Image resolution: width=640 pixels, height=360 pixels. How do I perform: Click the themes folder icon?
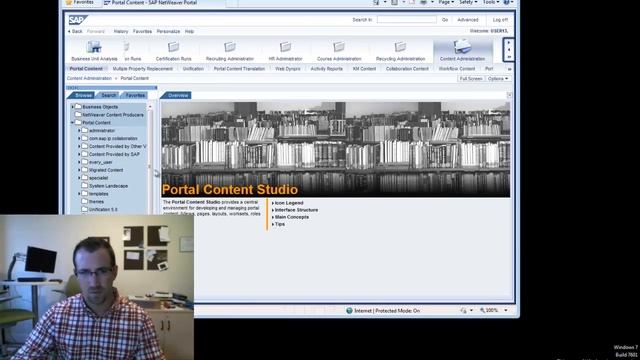pyautogui.click(x=85, y=201)
